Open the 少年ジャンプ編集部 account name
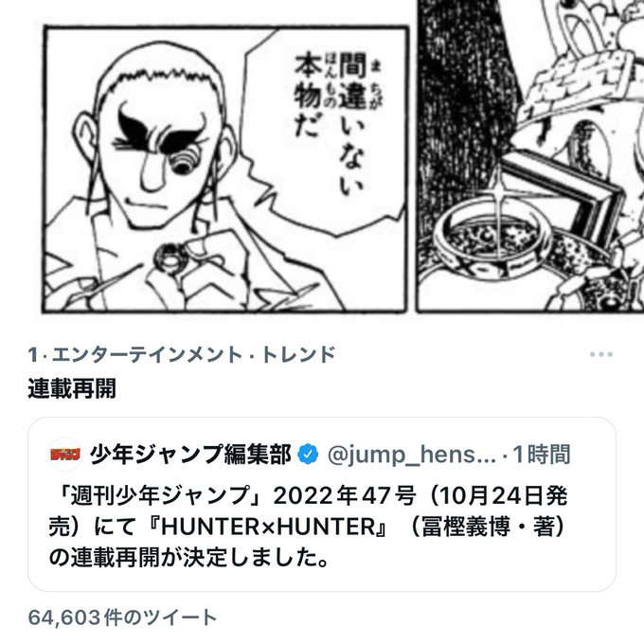Screen dimensions: 644x644 190,455
